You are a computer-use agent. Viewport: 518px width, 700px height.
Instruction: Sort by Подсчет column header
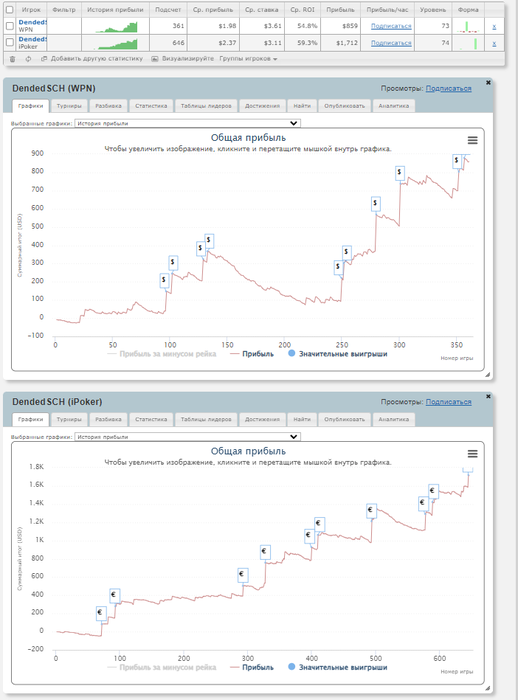point(168,9)
